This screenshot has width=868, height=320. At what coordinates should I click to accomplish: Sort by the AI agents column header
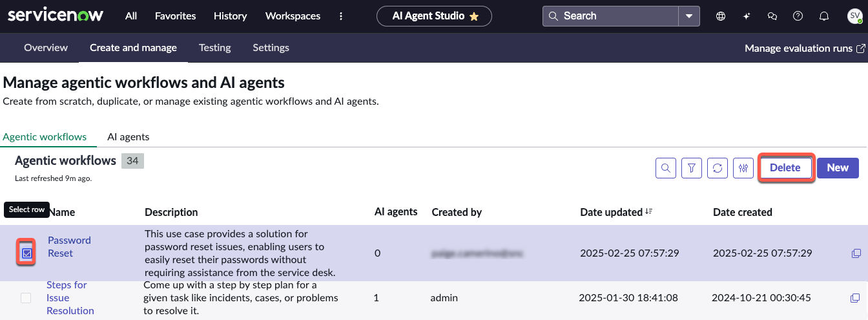click(x=396, y=211)
